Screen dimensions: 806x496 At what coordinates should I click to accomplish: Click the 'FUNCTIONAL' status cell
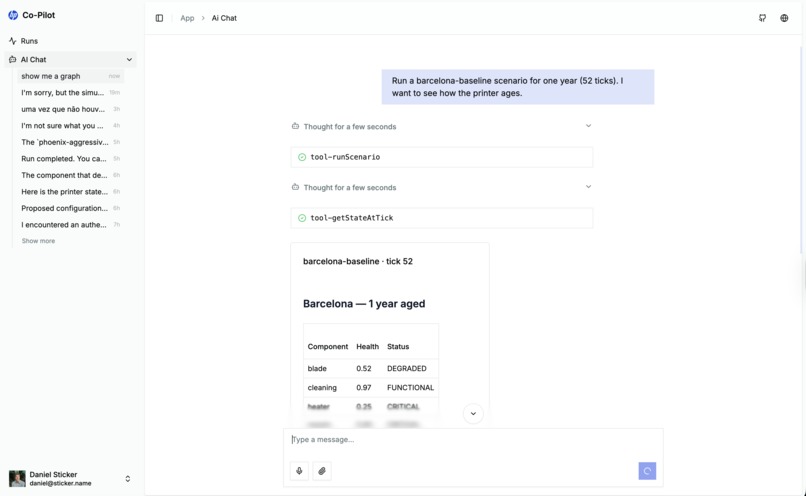point(411,388)
